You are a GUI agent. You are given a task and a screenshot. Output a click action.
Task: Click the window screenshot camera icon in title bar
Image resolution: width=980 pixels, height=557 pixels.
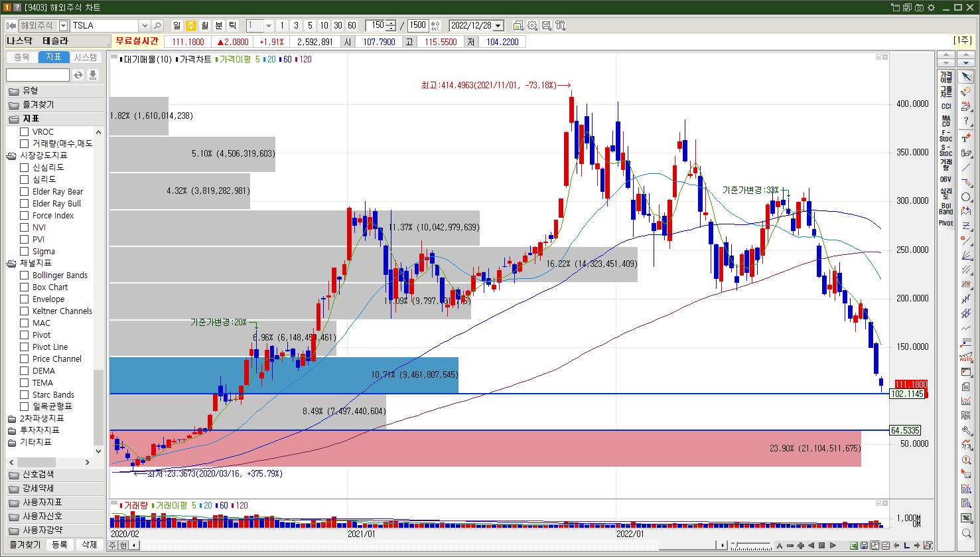pyautogui.click(x=919, y=7)
